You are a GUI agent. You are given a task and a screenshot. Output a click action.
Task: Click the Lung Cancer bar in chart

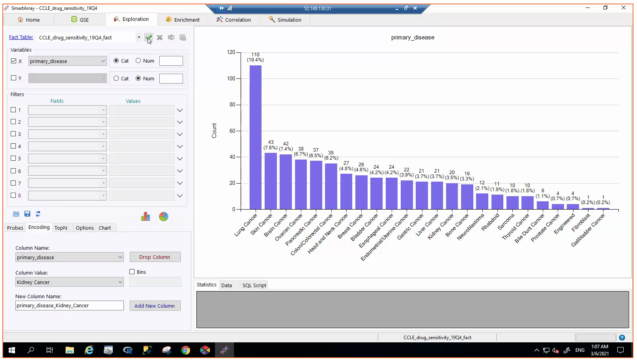[255, 137]
